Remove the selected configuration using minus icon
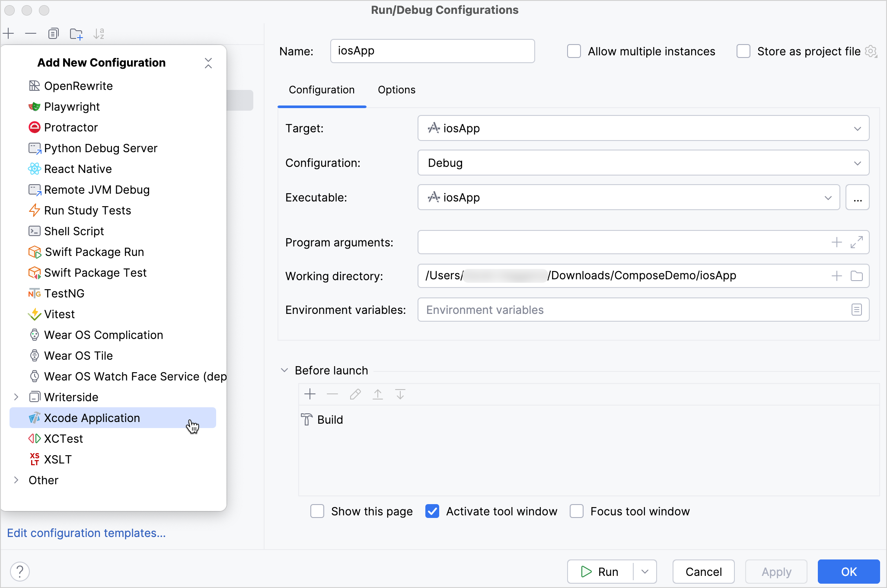The height and width of the screenshot is (588, 887). pos(31,33)
